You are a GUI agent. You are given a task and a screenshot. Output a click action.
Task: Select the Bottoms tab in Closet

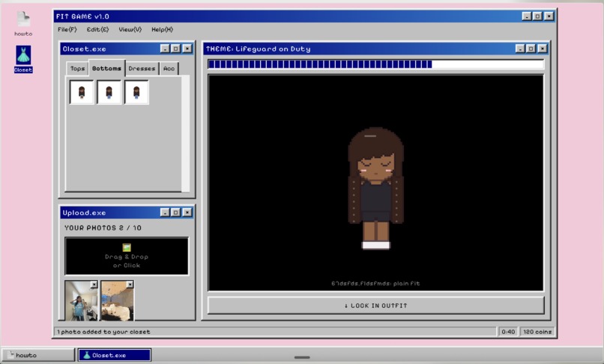pos(106,68)
